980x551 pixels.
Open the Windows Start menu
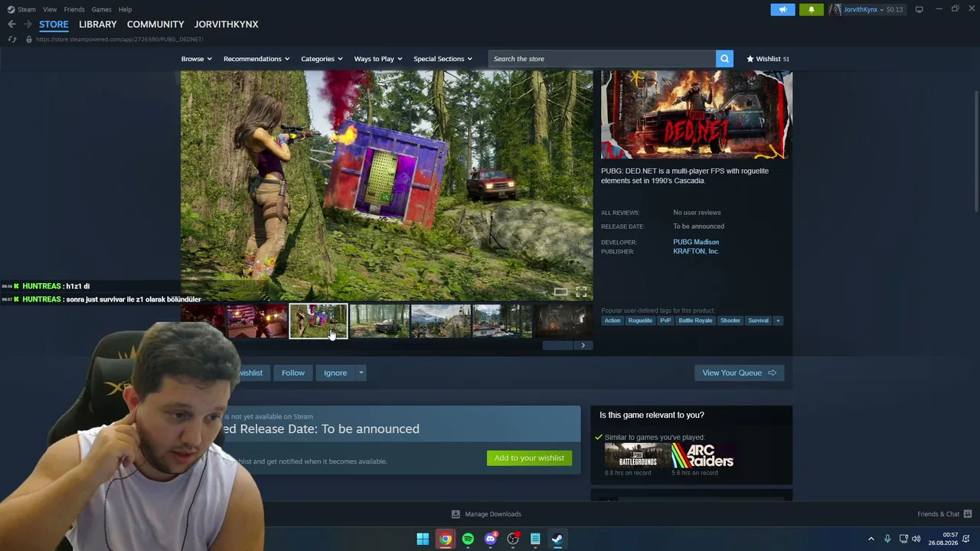(423, 539)
